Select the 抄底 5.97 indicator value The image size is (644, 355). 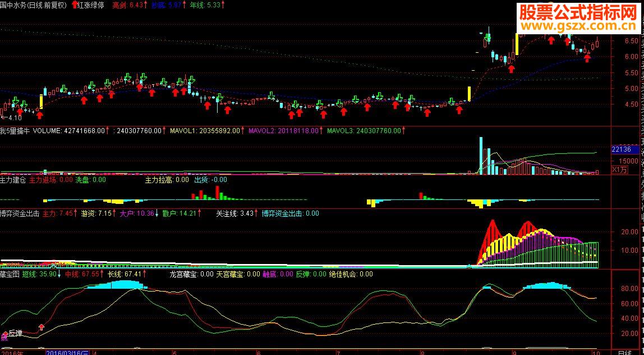pyautogui.click(x=169, y=6)
